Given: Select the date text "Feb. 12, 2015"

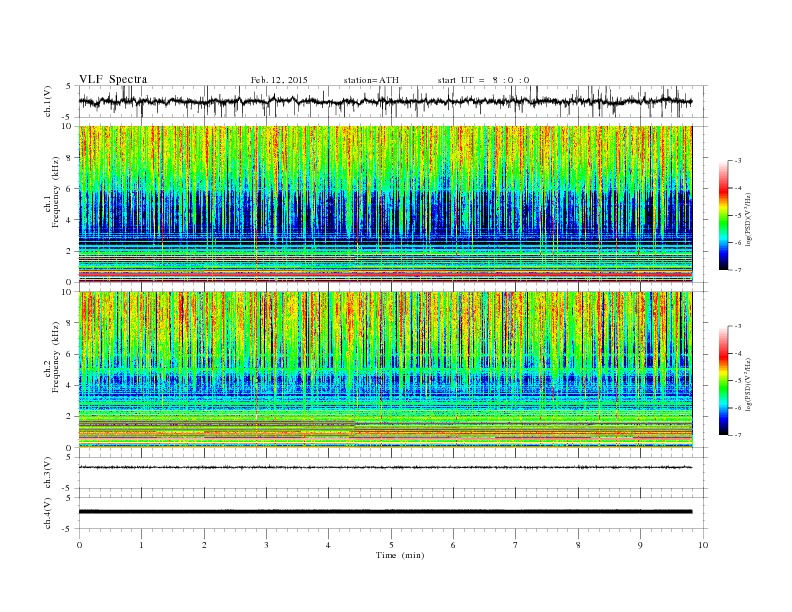Looking at the screenshot, I should 279,80.
